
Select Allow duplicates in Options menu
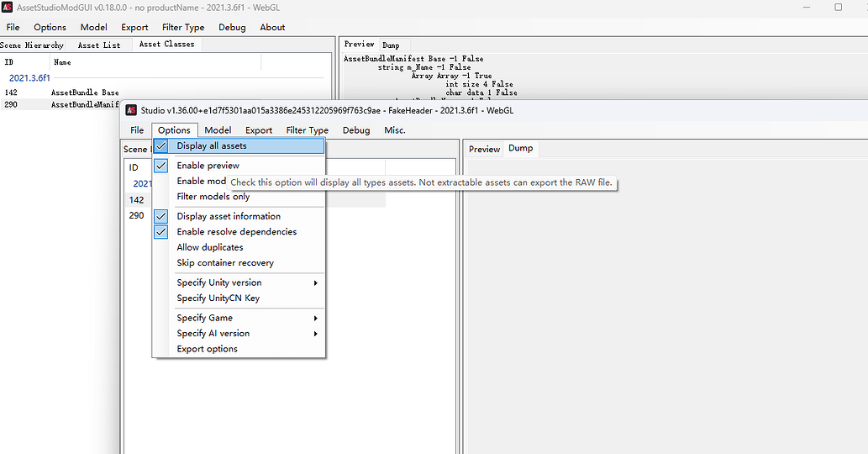click(x=209, y=247)
